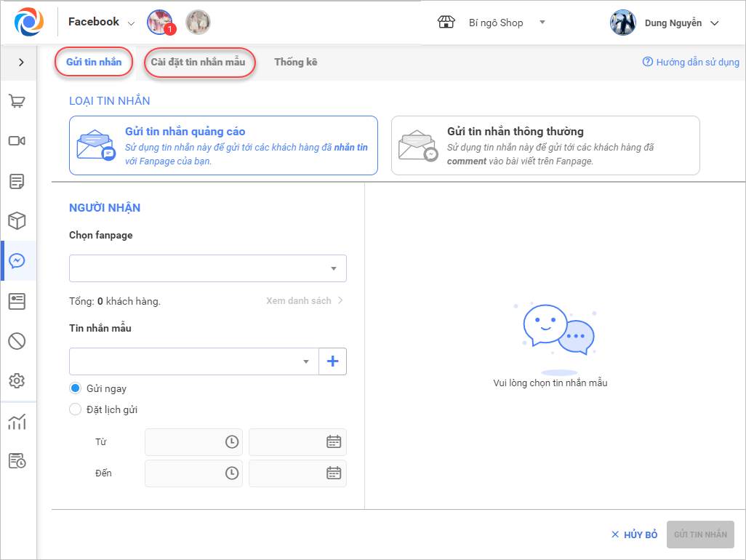Click the HỦY BỎ cancel button
Screen dimensions: 746x560
pyautogui.click(x=634, y=535)
